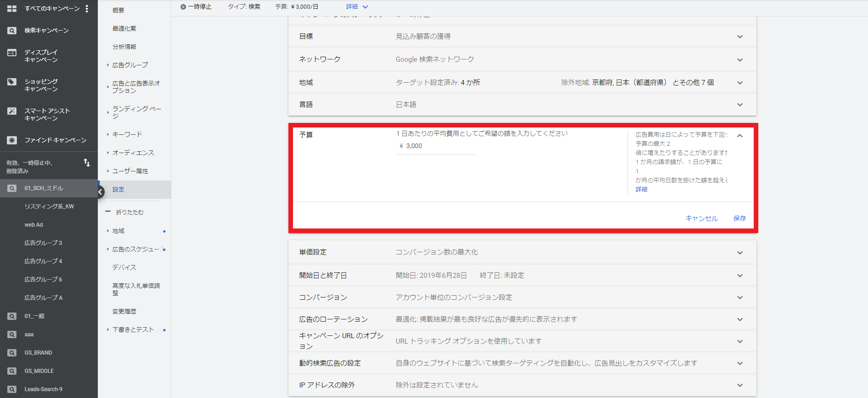Image resolution: width=868 pixels, height=398 pixels.
Task: Open the 詳細 dropdown in the header
Action: coord(357,7)
